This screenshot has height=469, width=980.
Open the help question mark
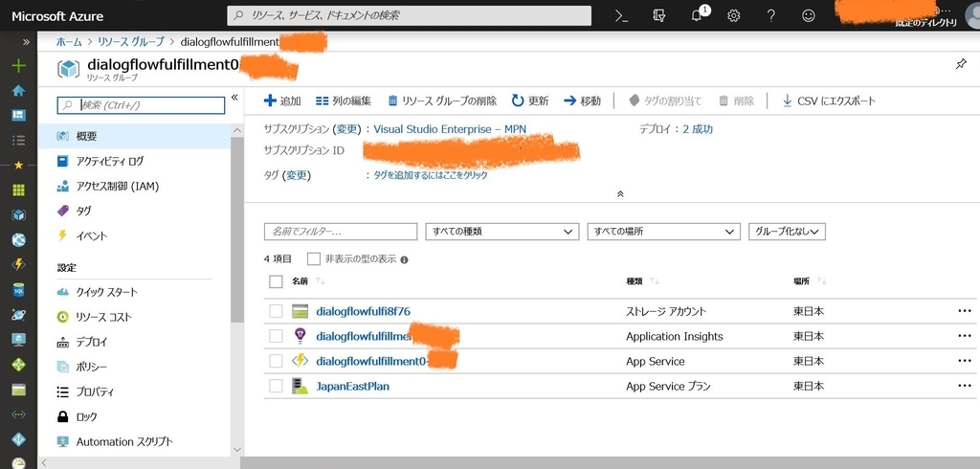point(771,15)
